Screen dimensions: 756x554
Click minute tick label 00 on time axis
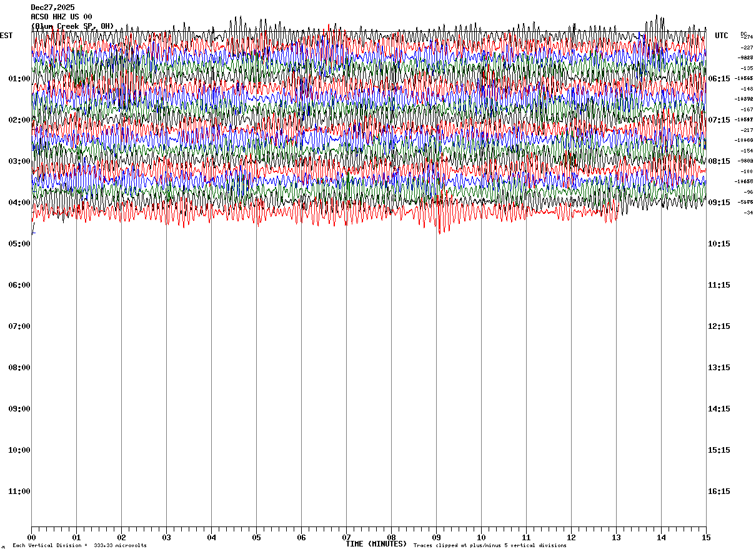coord(31,537)
